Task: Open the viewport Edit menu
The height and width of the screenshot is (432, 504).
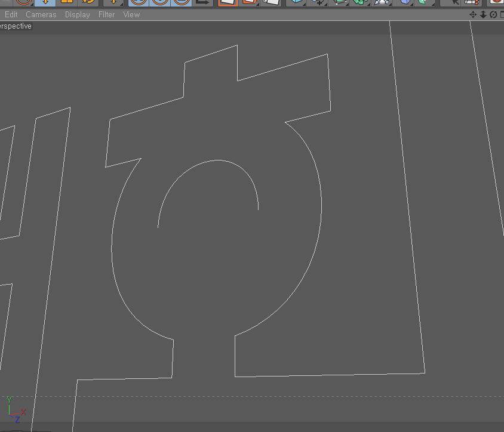Action: pos(11,14)
